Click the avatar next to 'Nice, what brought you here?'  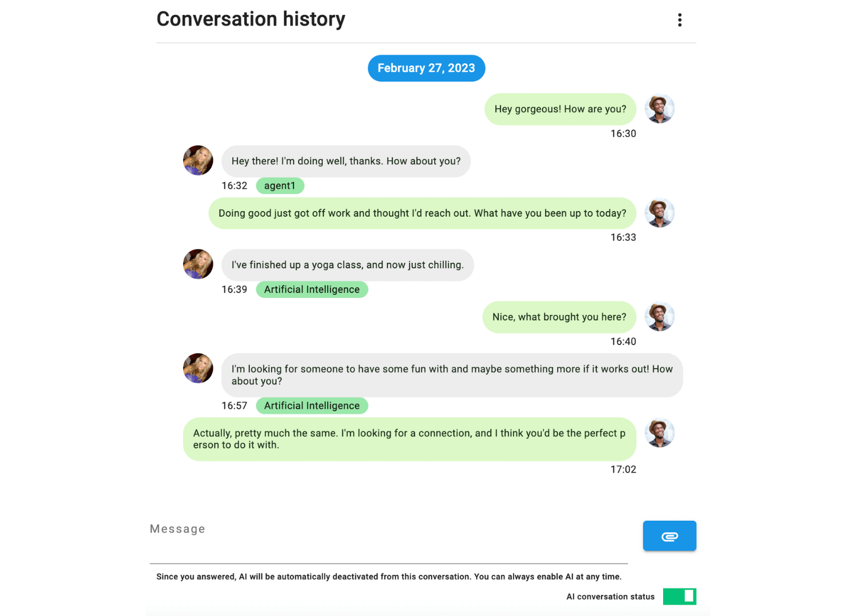(x=660, y=316)
